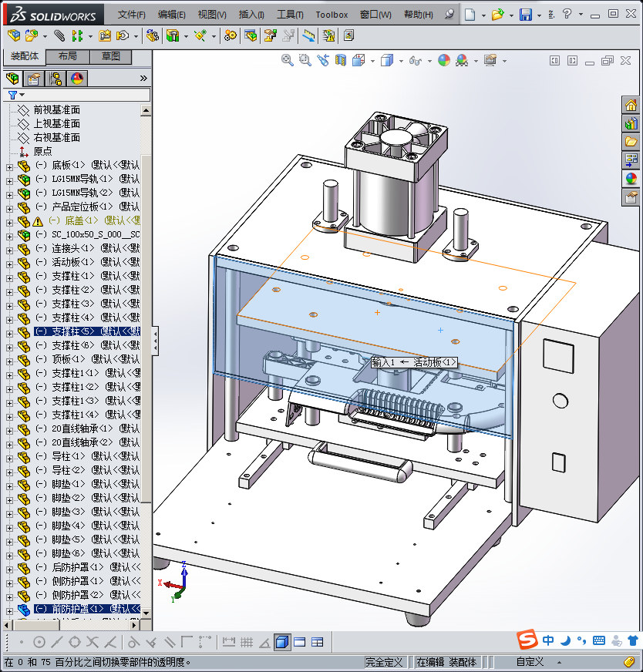Screen dimensions: 643x672
Task: Click the feature tree filter input field
Action: pyautogui.click(x=85, y=95)
